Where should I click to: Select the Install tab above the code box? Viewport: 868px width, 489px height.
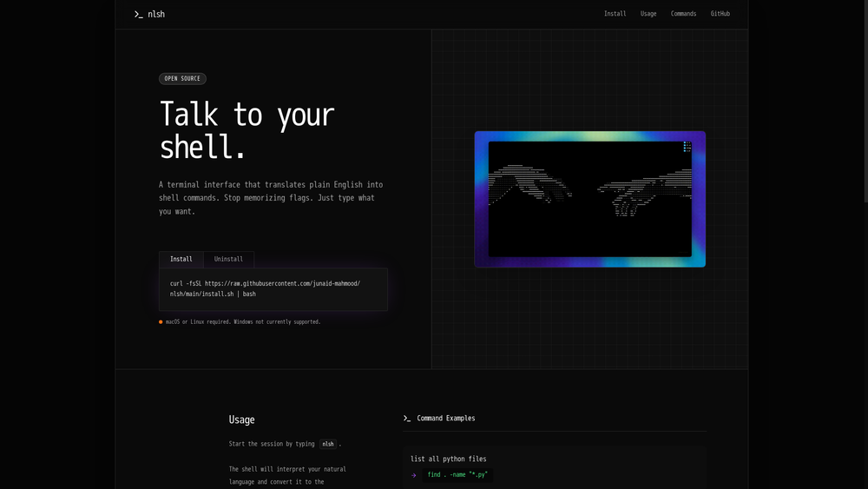pos(181,259)
